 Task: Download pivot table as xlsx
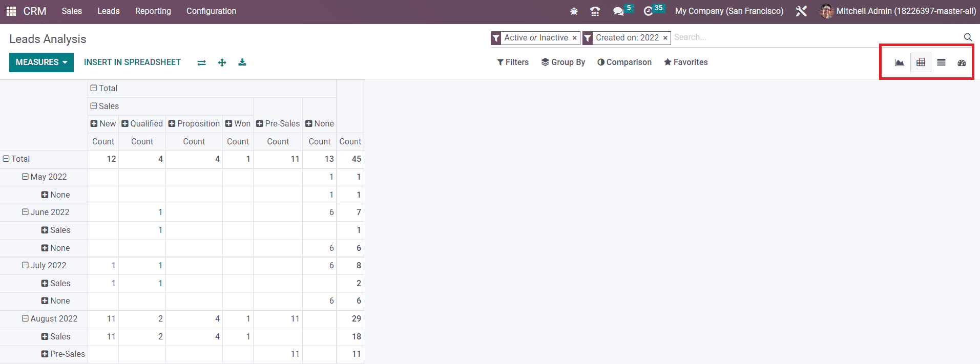[x=242, y=62]
